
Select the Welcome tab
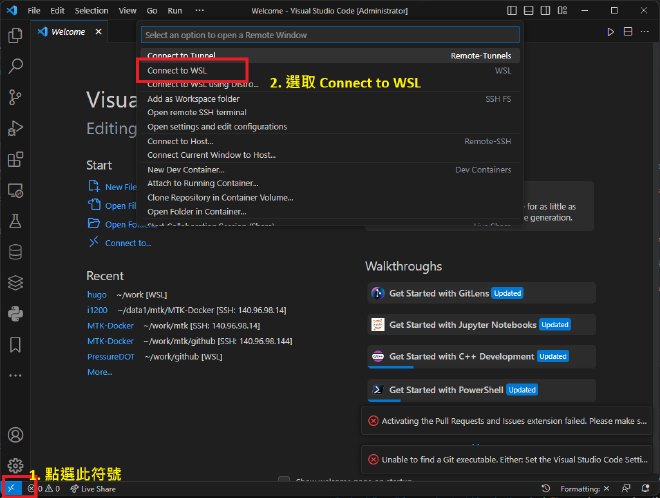pos(67,32)
